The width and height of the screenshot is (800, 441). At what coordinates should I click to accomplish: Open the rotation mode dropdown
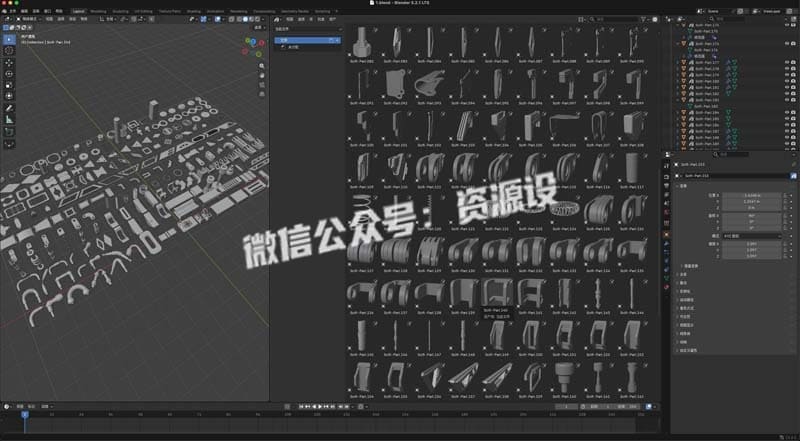(752, 236)
